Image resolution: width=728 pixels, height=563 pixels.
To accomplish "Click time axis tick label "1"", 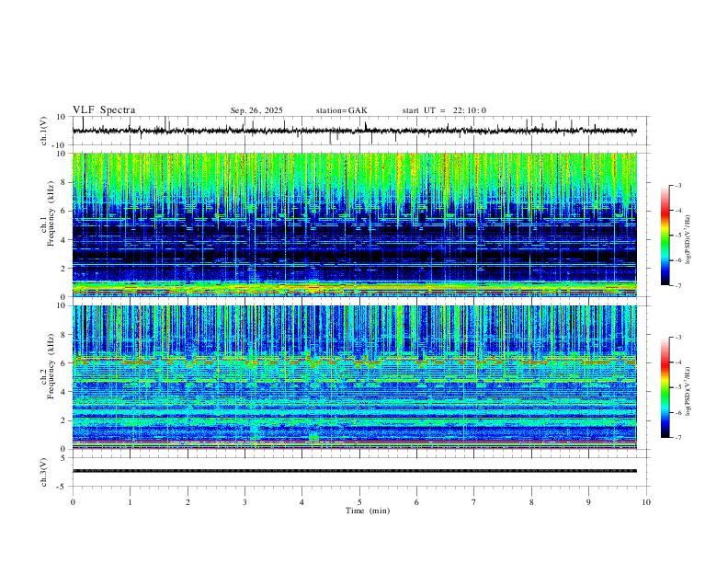I will tap(130, 502).
